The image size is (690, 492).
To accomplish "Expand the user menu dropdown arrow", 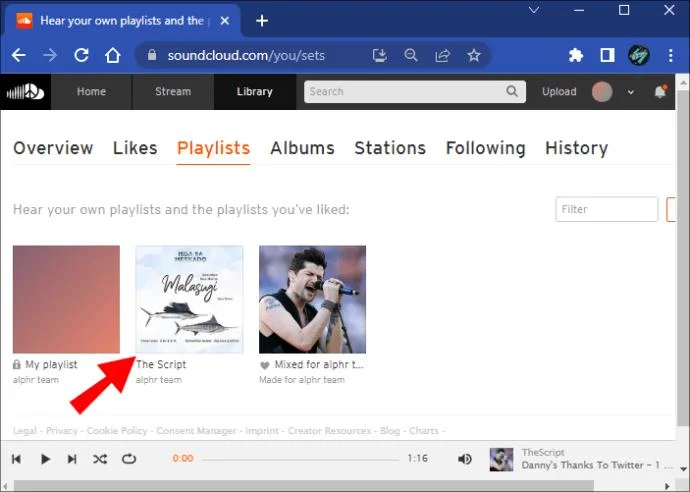I will (631, 92).
